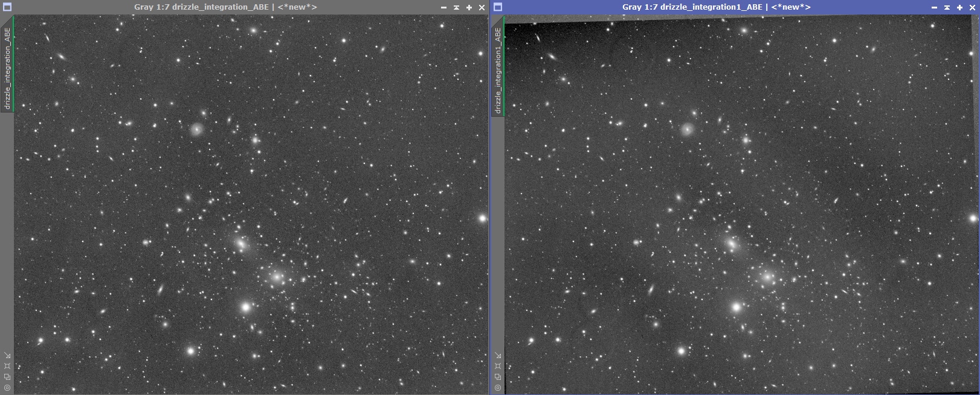This screenshot has height=395, width=980.
Task: Click the title text 'Gray 1:7 drizzle_integration_ABE'
Action: (202, 7)
